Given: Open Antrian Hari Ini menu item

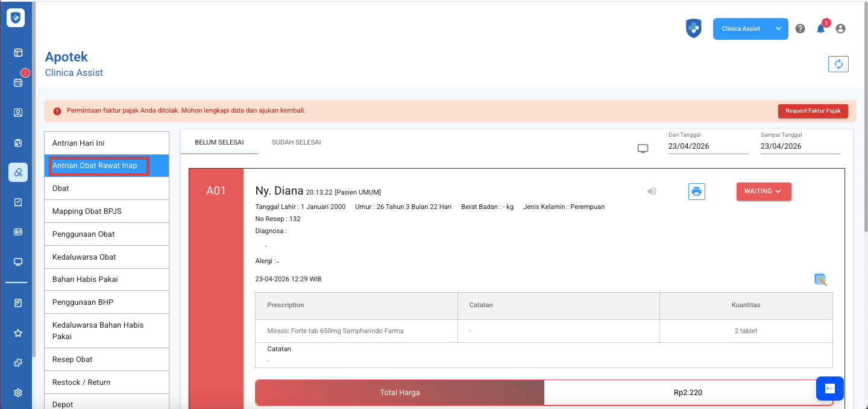Looking at the screenshot, I should click(x=107, y=143).
